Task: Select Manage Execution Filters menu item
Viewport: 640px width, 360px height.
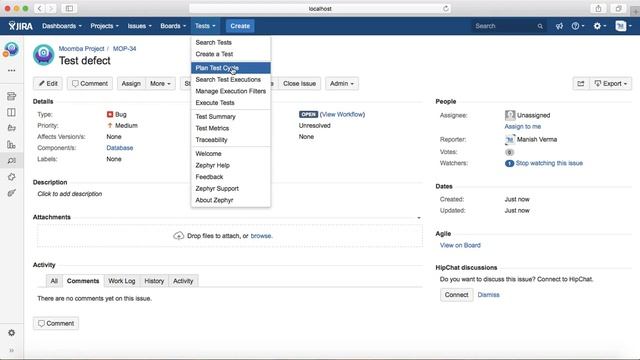Action: tap(231, 91)
